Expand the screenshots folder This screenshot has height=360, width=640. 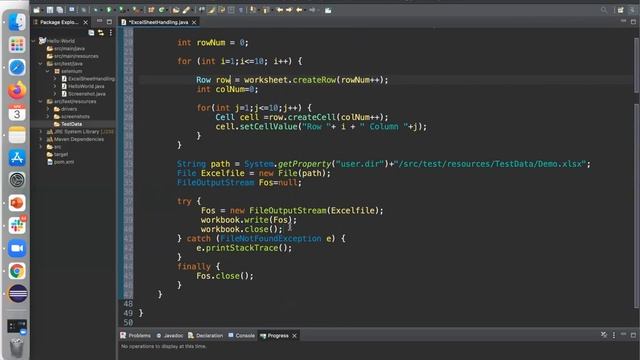48,116
